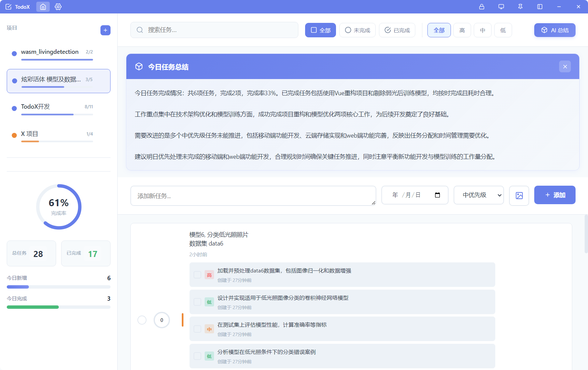Generate the AI 总结 summary
The image size is (588, 370).
click(x=554, y=30)
